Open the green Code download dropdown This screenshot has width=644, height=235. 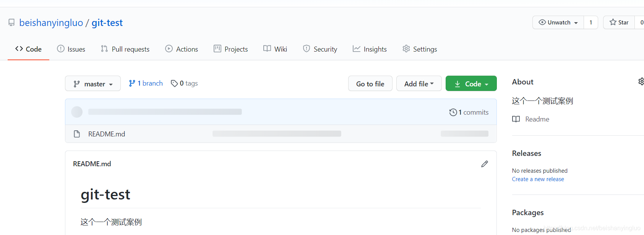(x=471, y=83)
